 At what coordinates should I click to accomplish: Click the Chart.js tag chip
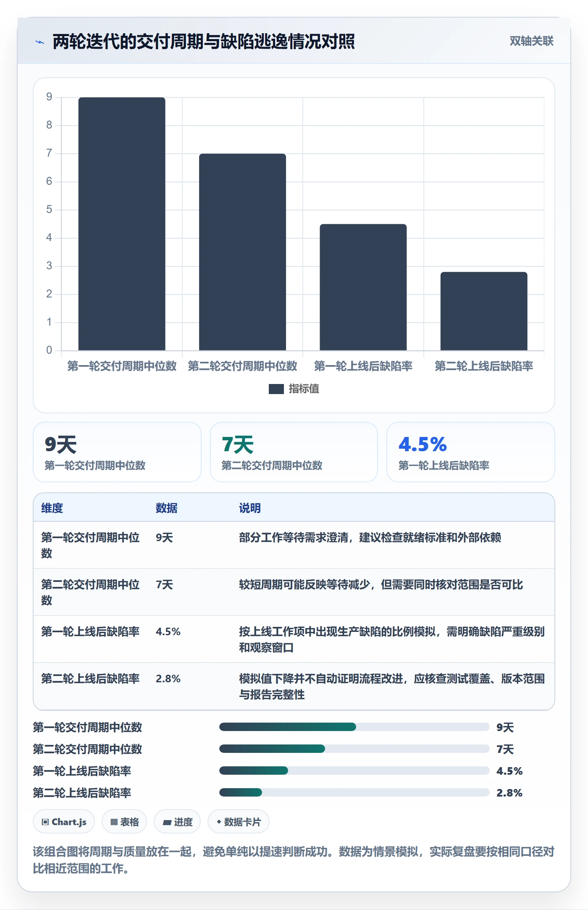pyautogui.click(x=64, y=821)
